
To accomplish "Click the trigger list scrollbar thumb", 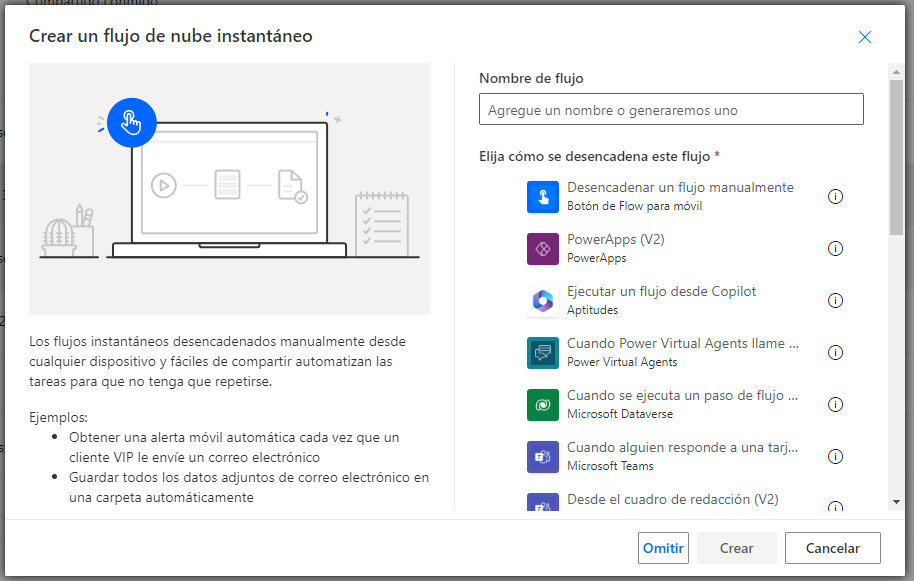I will pos(896,157).
